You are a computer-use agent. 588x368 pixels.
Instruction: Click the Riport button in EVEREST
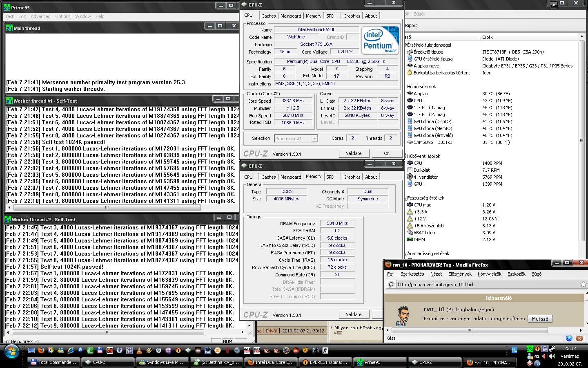pyautogui.click(x=411, y=25)
